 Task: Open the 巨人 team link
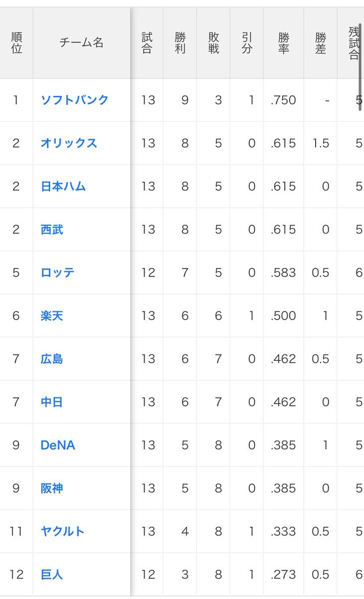(52, 575)
